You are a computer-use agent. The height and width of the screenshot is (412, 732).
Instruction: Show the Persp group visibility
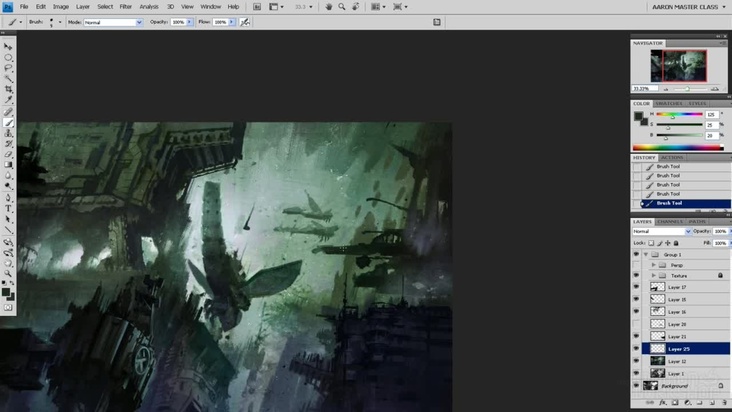[x=636, y=265]
